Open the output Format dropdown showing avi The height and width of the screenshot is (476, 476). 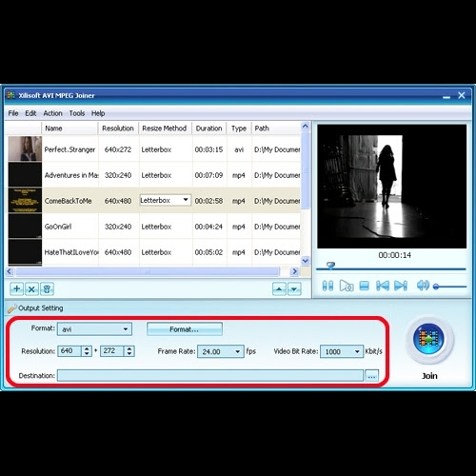coord(94,329)
